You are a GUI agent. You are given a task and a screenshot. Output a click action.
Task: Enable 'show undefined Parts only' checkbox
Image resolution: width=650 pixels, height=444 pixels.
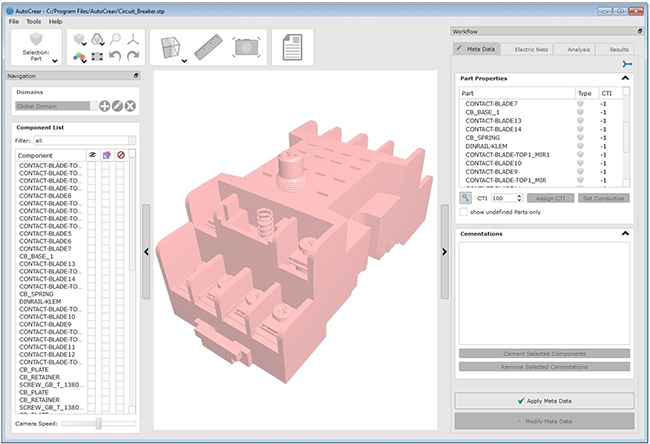(463, 212)
